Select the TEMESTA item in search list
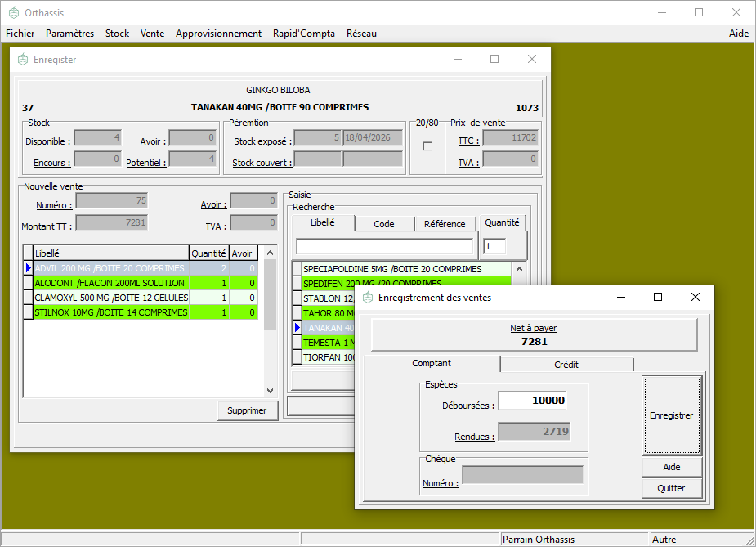 click(x=329, y=343)
